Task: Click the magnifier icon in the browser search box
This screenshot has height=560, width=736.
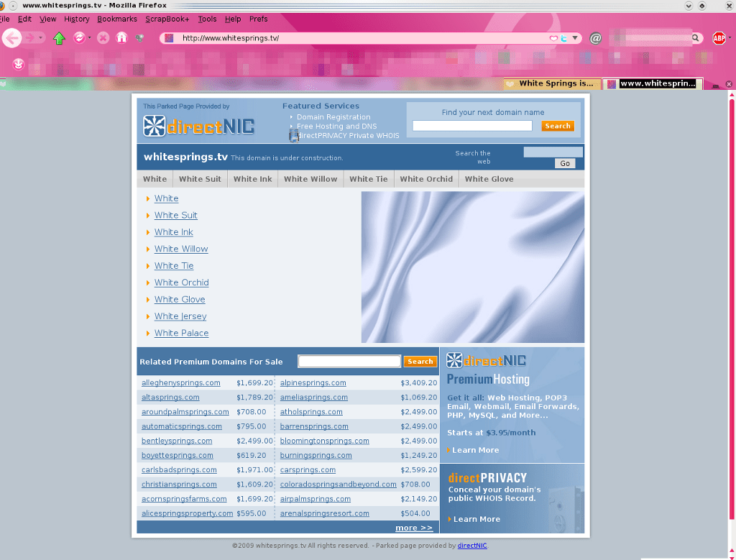Action: click(x=696, y=38)
